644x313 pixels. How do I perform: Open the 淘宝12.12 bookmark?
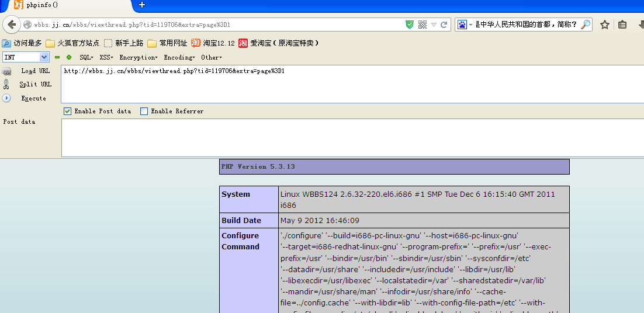(x=213, y=43)
